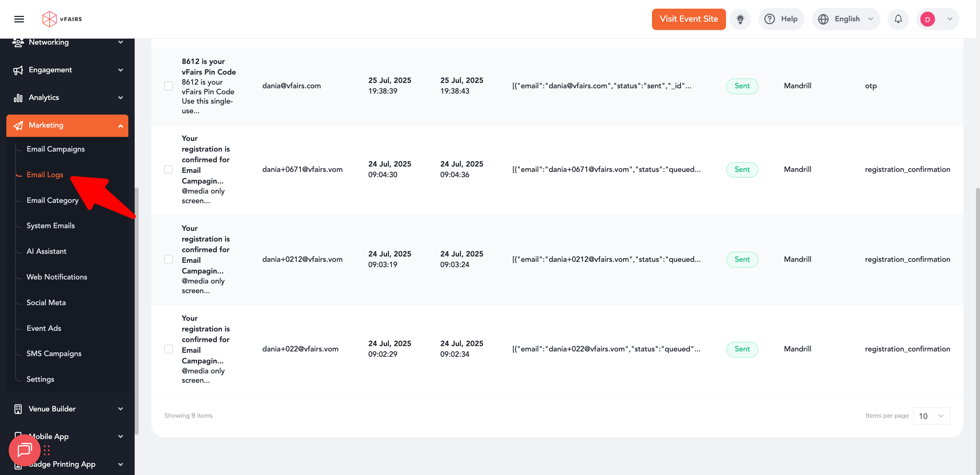Go to System Emails submenu
Screen dimensions: 980x475
51,226
